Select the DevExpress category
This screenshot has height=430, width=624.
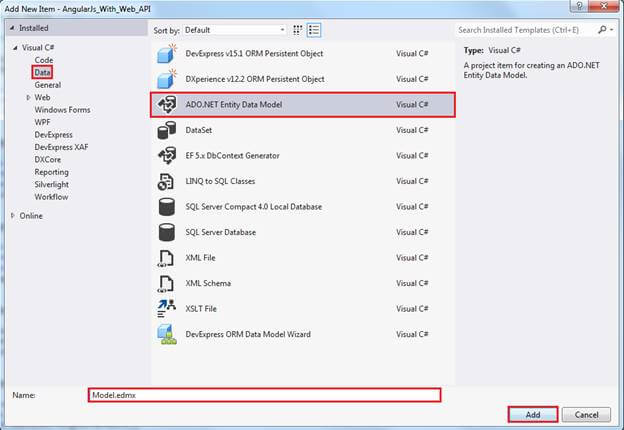[x=53, y=135]
